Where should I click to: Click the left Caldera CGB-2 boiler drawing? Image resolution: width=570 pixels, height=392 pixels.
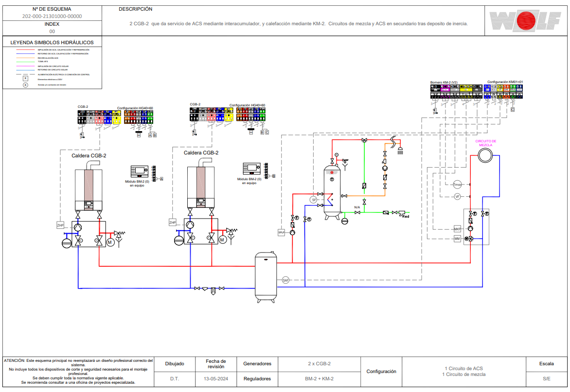click(x=89, y=186)
